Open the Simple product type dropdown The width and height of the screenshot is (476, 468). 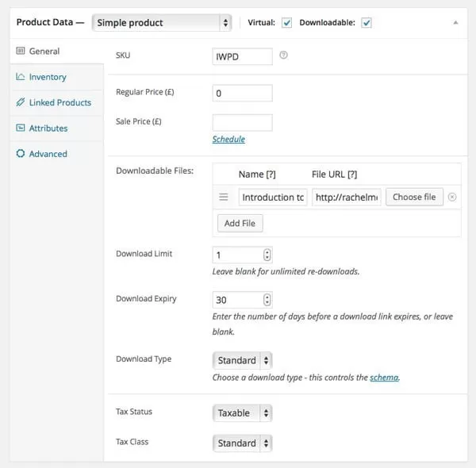(162, 23)
